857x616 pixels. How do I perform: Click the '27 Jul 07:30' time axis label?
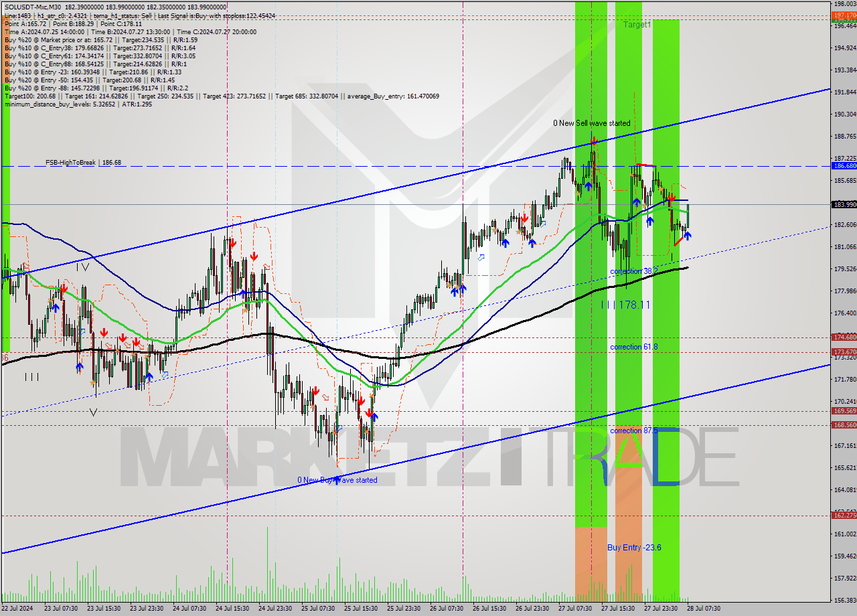[575, 609]
